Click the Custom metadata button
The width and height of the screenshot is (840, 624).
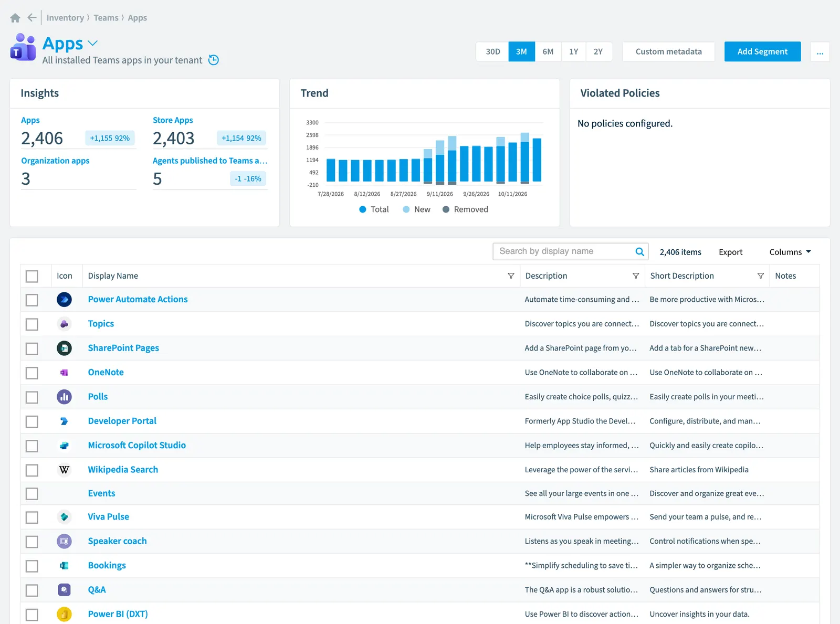(668, 52)
